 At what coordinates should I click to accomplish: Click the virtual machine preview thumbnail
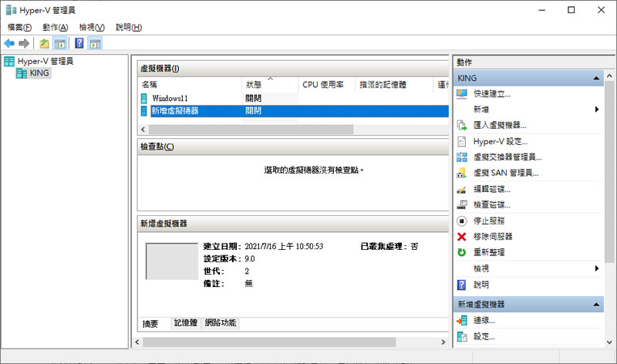[x=172, y=261]
